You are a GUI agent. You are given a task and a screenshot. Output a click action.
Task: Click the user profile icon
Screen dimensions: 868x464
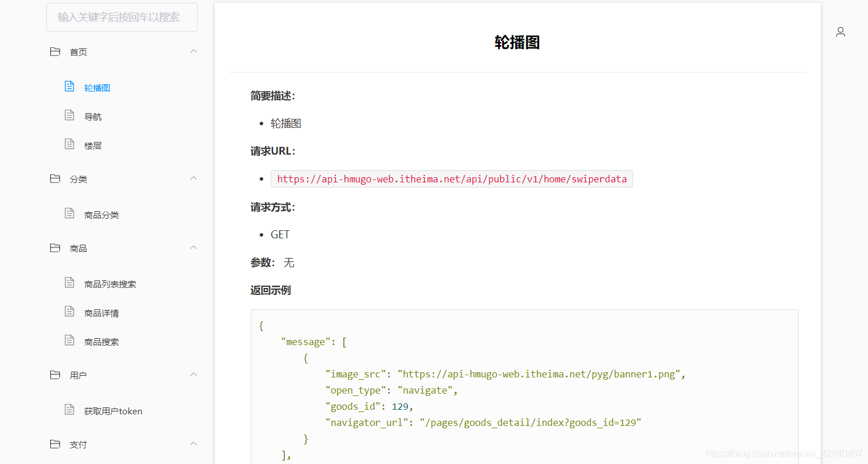pyautogui.click(x=840, y=32)
